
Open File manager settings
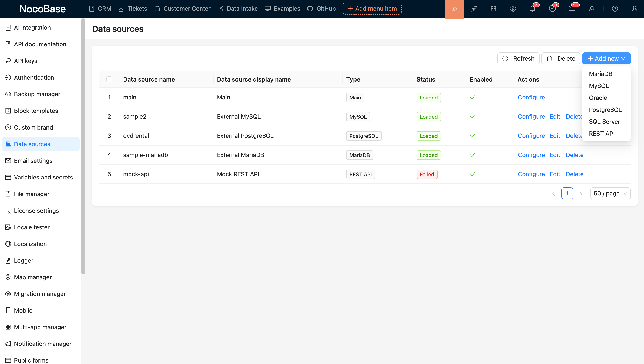coord(41,194)
